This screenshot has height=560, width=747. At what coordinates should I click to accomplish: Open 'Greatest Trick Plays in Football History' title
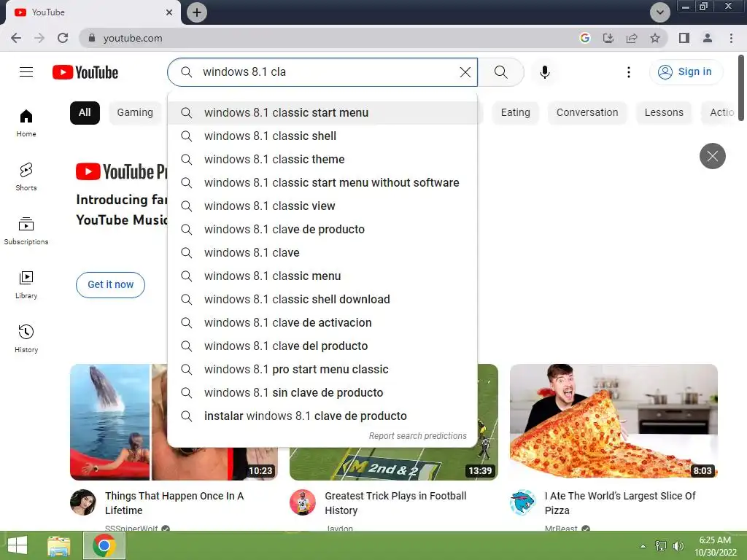pos(395,503)
